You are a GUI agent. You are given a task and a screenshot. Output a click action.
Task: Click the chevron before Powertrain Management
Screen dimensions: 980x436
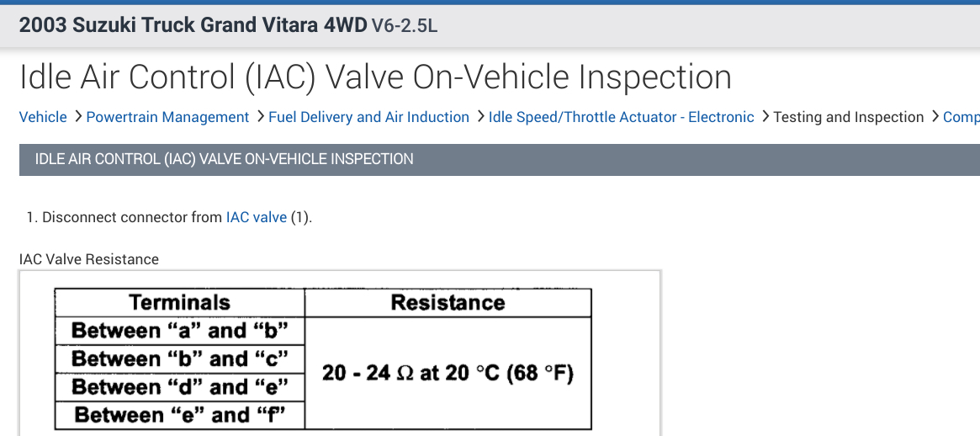pos(77,117)
